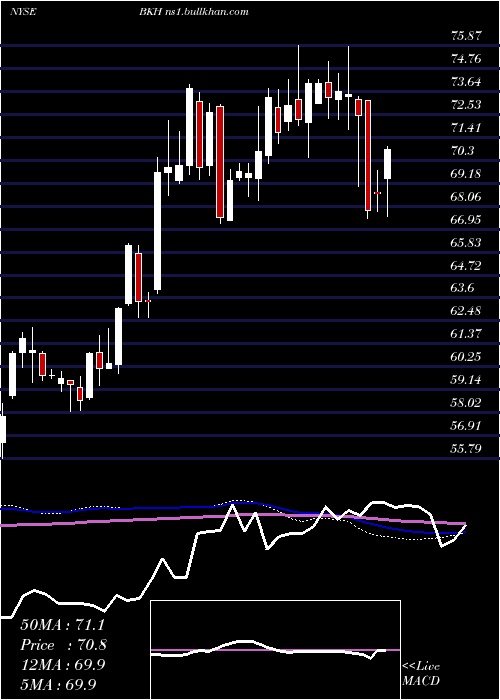Viewport: 500px width, 700px height.
Task: Click the 12MA : 69.9 readout
Action: click(x=62, y=665)
